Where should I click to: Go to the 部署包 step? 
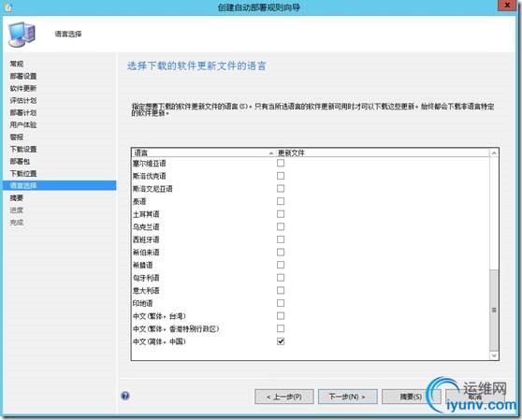[x=20, y=162]
